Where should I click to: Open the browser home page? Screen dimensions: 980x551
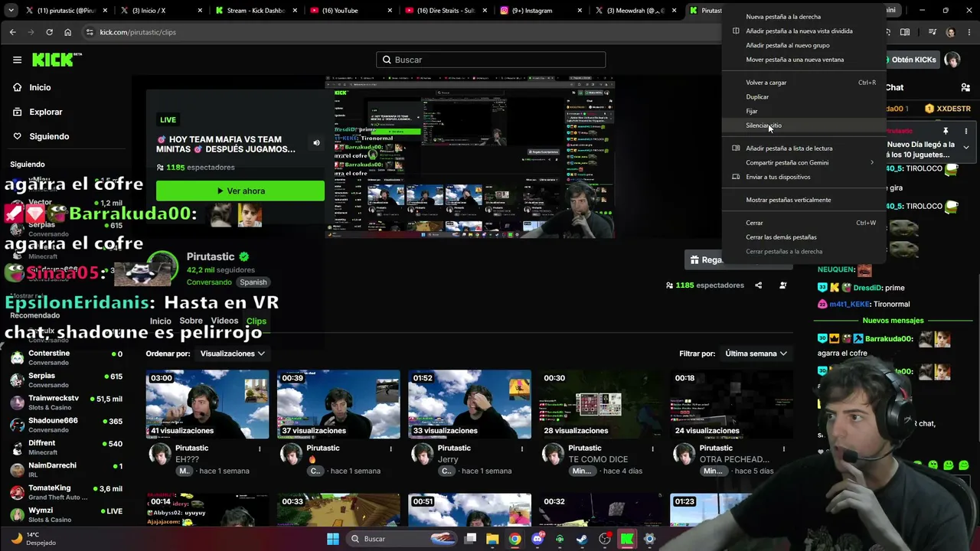pos(67,32)
